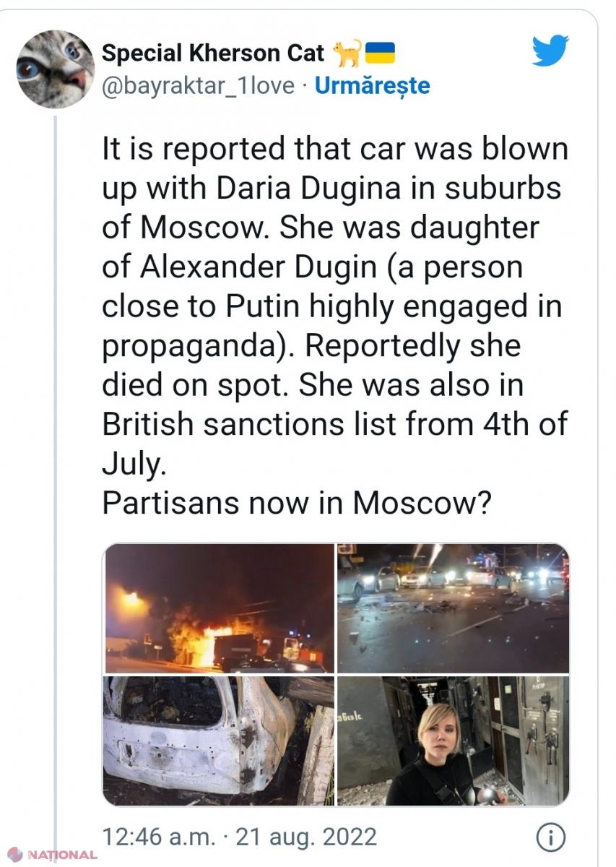Click the Twitter bird logo
Viewport: 616px width, 867px height.
point(550,51)
